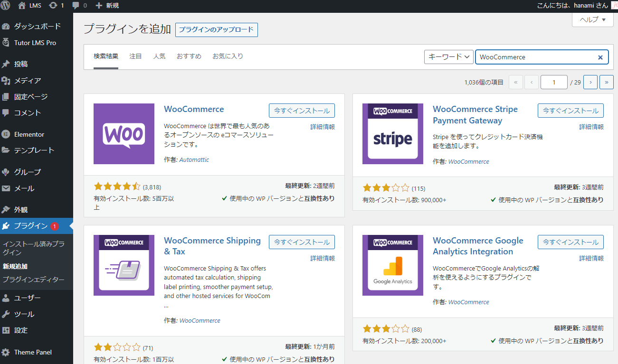618x364 pixels.
Task: Switch to the お気に入り tab
Action: coord(228,56)
